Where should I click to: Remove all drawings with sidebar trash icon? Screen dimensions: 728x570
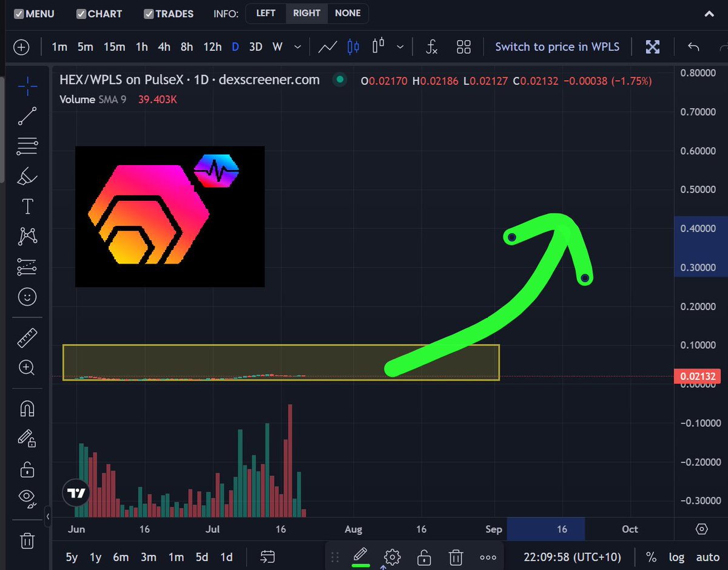[27, 540]
